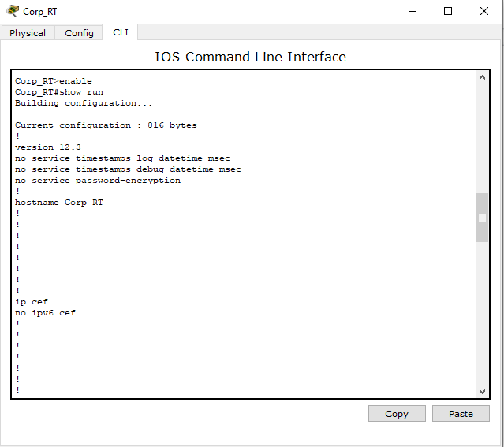This screenshot has width=504, height=447.
Task: Click the terminal scrollbar thumb
Action: tap(483, 217)
